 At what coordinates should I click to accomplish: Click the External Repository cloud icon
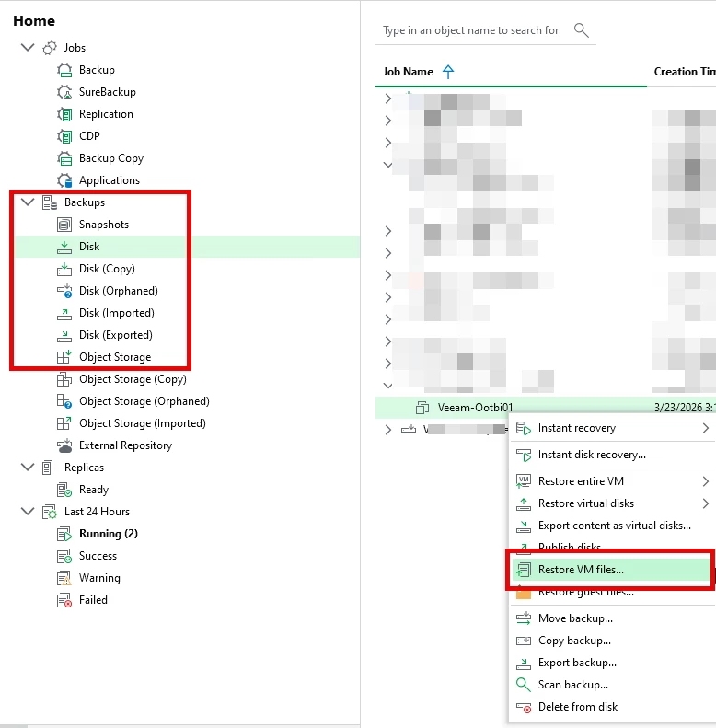click(64, 445)
